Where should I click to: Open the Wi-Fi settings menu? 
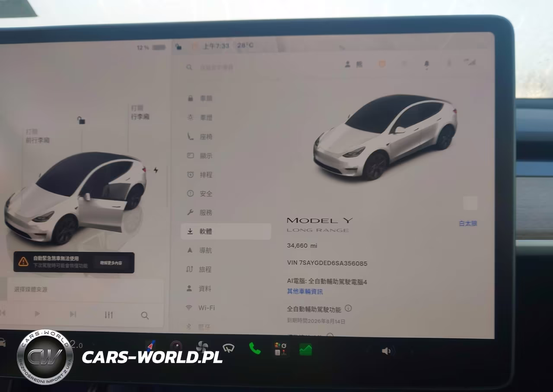[x=201, y=308]
